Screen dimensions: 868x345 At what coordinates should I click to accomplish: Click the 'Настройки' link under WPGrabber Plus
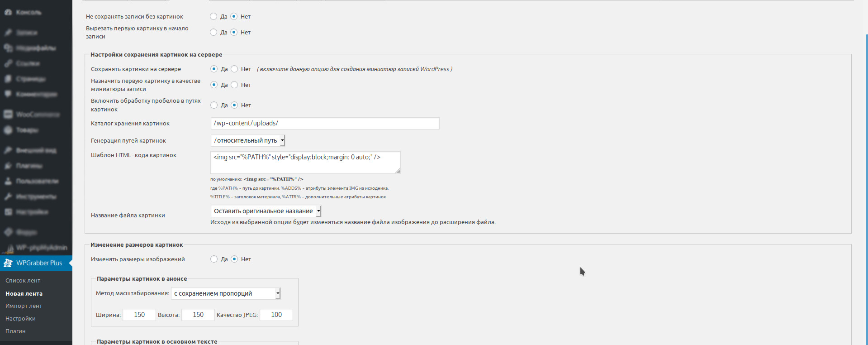[20, 319]
